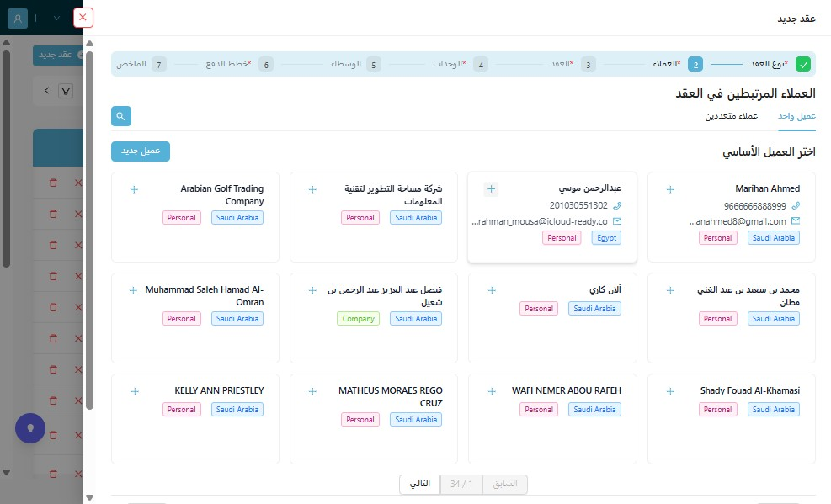Viewport: 831px width, 504px height.
Task: Click plus on MATHEUS MORAES REGO CRUZ card
Action: [312, 392]
